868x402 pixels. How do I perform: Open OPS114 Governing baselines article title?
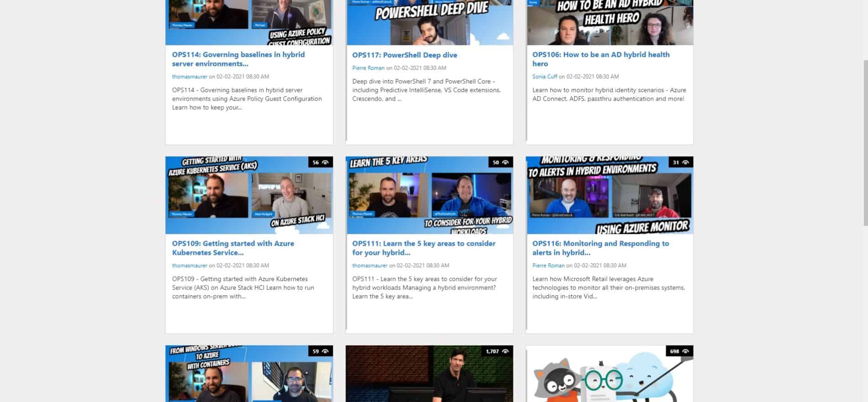coord(238,59)
